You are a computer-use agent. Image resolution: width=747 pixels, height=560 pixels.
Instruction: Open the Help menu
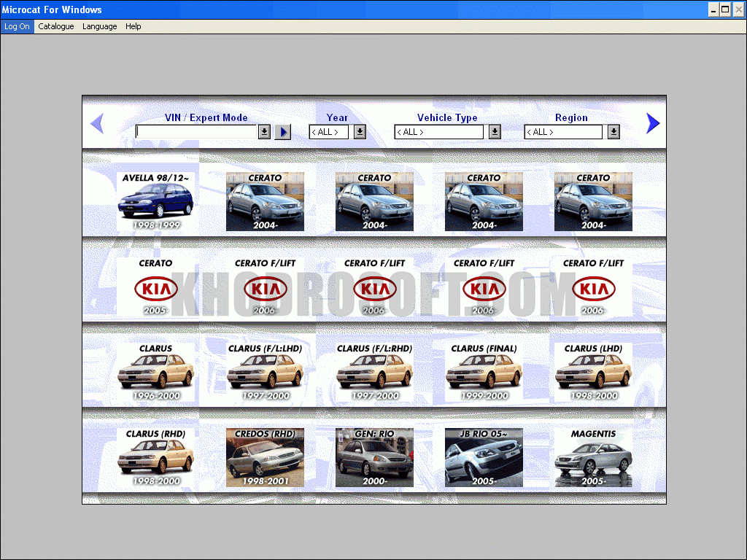click(133, 26)
